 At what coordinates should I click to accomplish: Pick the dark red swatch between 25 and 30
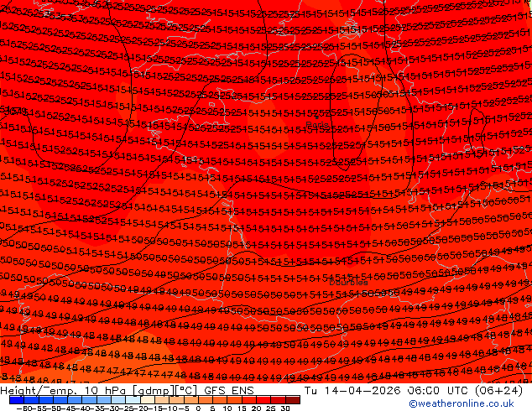point(279,400)
